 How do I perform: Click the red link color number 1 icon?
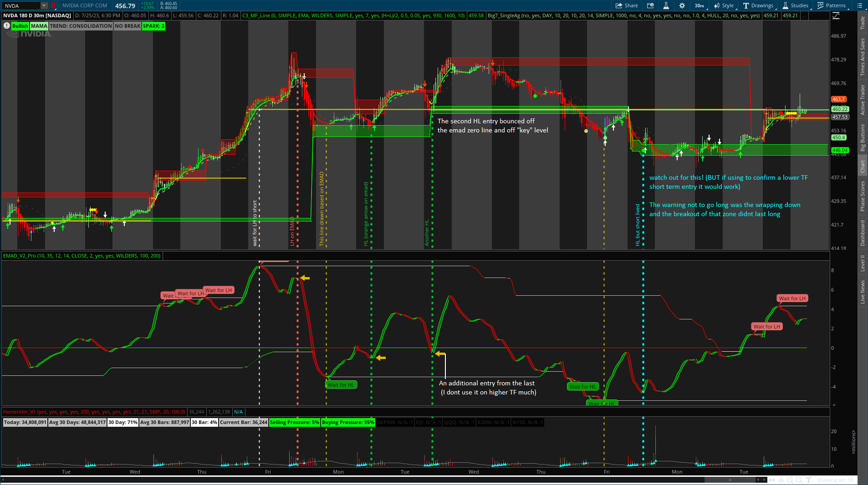(x=53, y=6)
